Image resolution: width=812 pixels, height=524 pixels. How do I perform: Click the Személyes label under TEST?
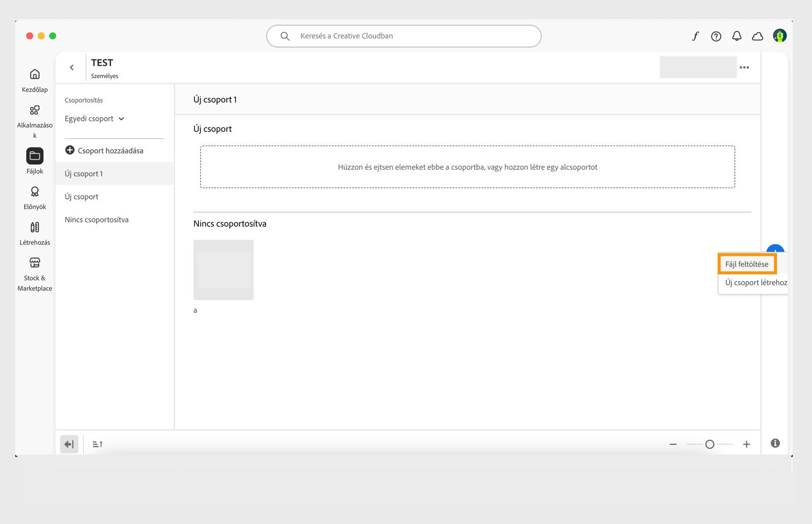[x=105, y=76]
